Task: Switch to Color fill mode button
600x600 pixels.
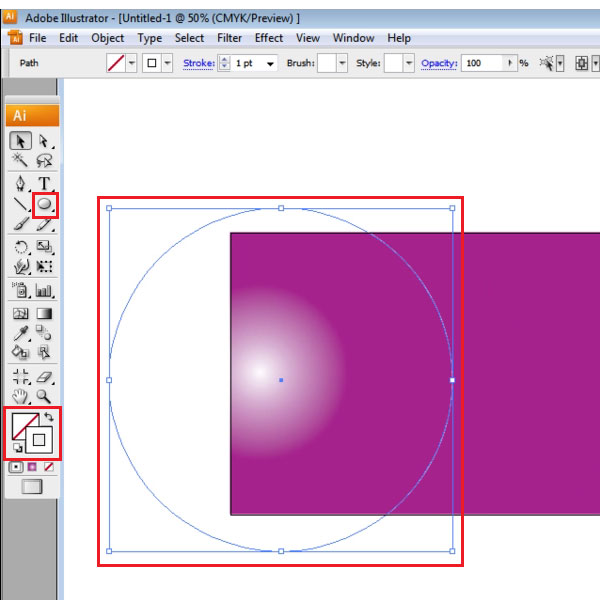Action: point(16,467)
